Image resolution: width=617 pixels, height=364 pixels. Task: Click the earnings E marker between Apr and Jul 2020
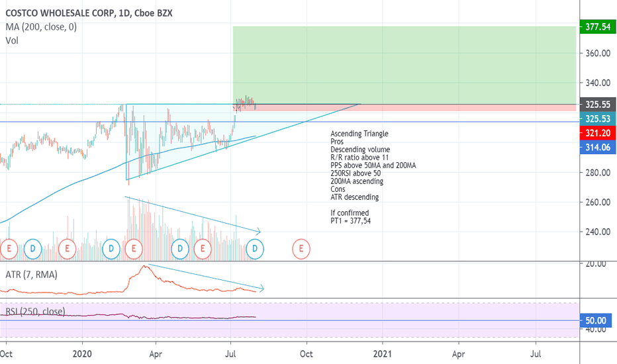[203, 249]
